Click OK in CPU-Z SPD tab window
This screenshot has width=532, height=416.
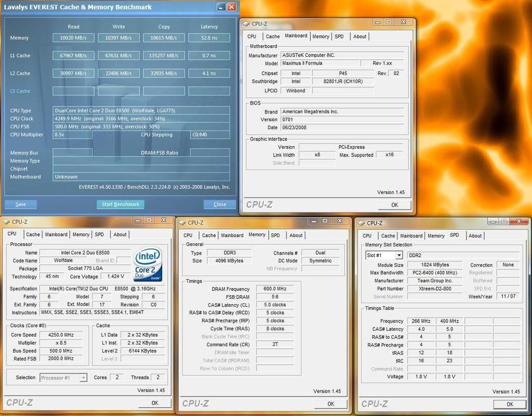(x=510, y=404)
